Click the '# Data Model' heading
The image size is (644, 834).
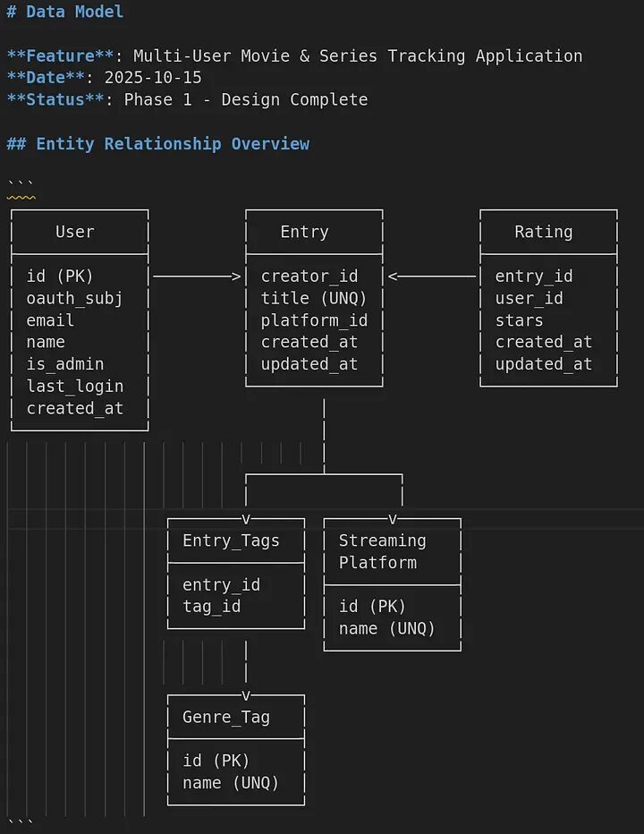65,12
